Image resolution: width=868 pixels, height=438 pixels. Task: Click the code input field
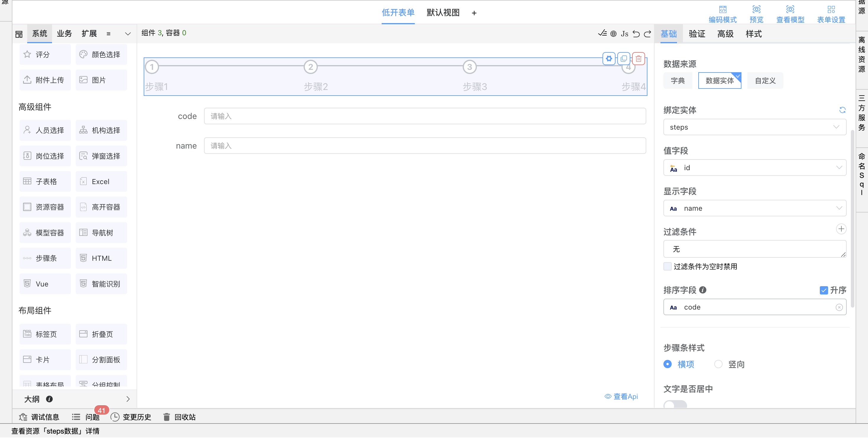tap(425, 116)
